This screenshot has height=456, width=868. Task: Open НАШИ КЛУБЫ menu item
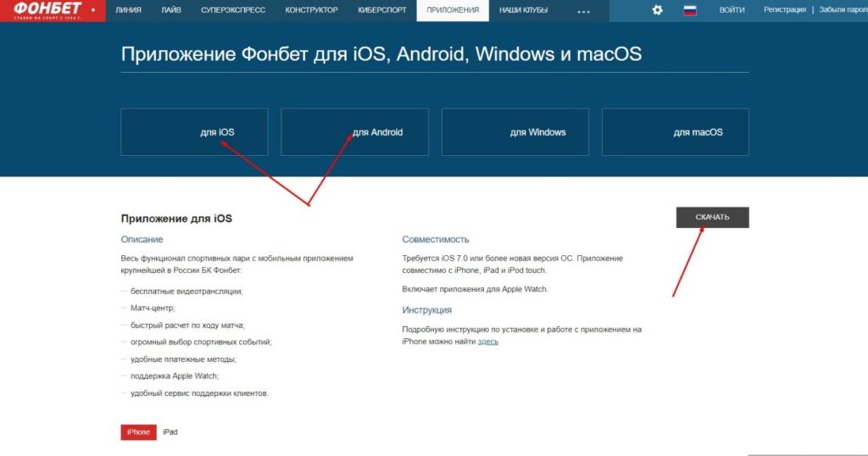523,10
